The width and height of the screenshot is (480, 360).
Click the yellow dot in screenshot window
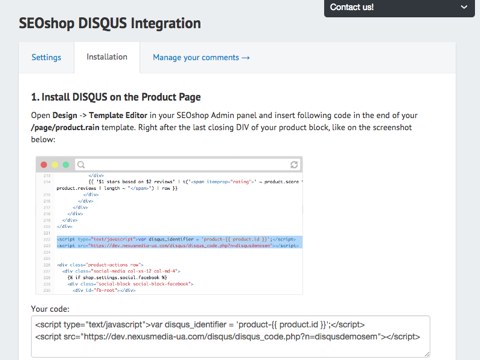click(55, 165)
